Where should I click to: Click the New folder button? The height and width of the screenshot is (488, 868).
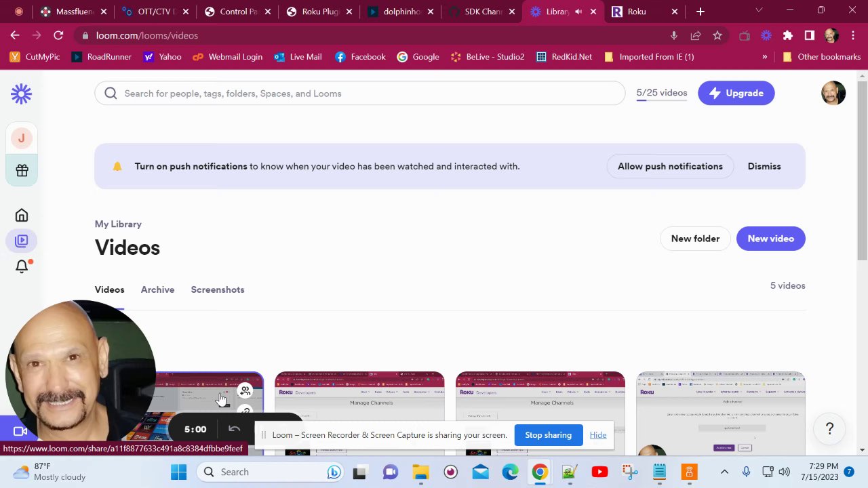[695, 239]
